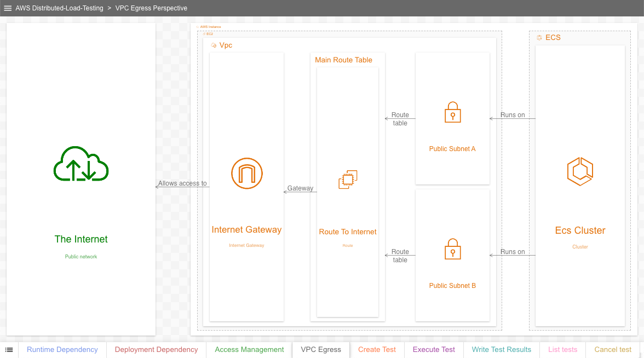Click the small Vpc cloud icon
Image resolution: width=644 pixels, height=358 pixels.
214,45
